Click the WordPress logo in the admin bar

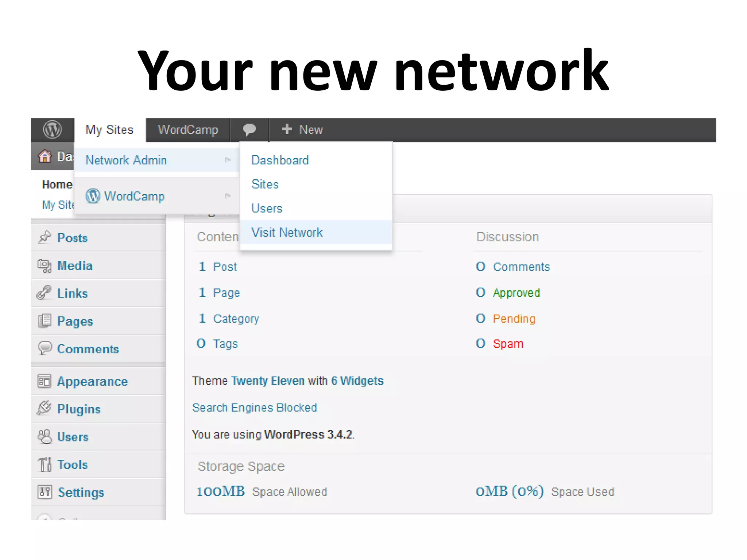(53, 129)
